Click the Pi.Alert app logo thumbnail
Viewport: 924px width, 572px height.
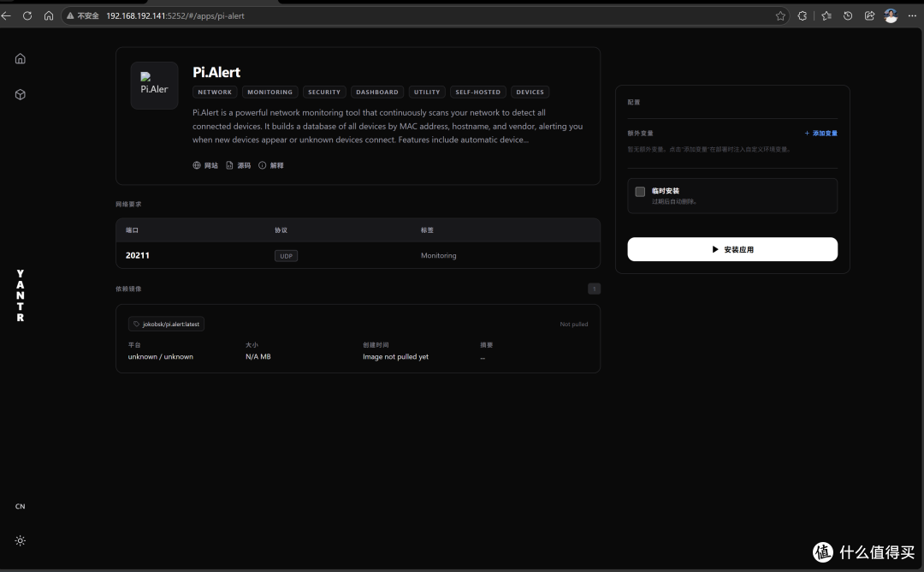[154, 86]
